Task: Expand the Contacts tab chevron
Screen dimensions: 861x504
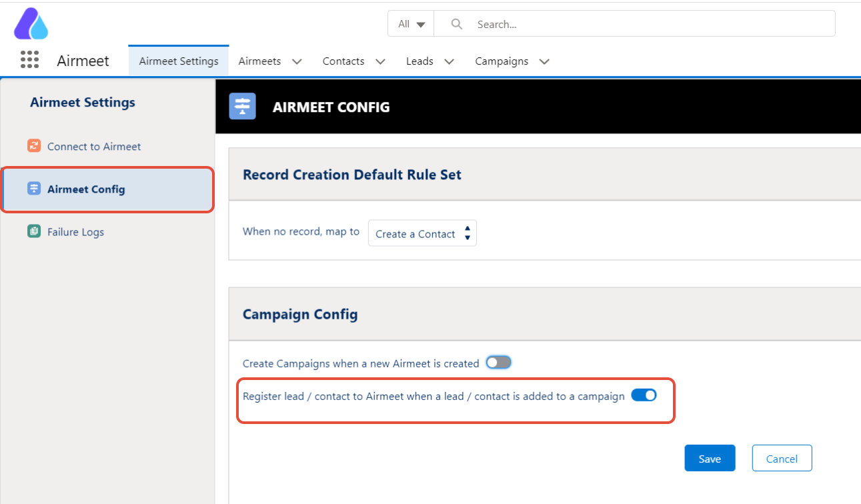Action: click(x=380, y=61)
